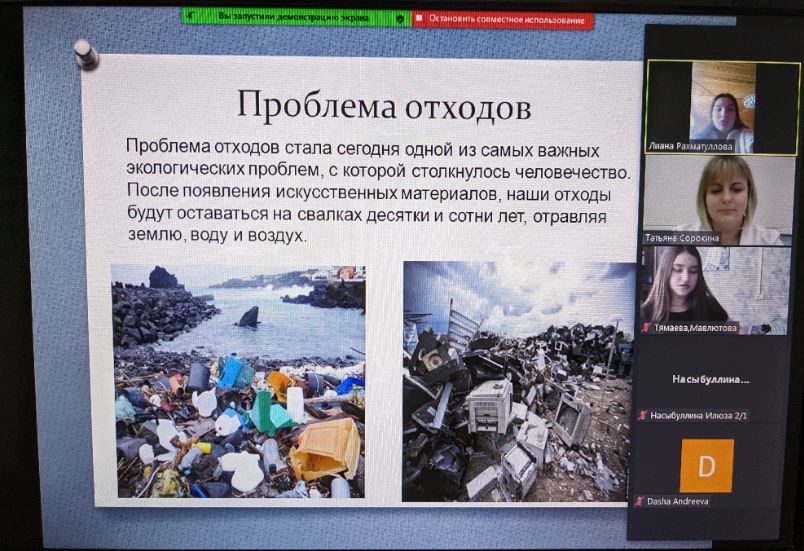Click the stop-square icon in the red bar

(x=419, y=18)
